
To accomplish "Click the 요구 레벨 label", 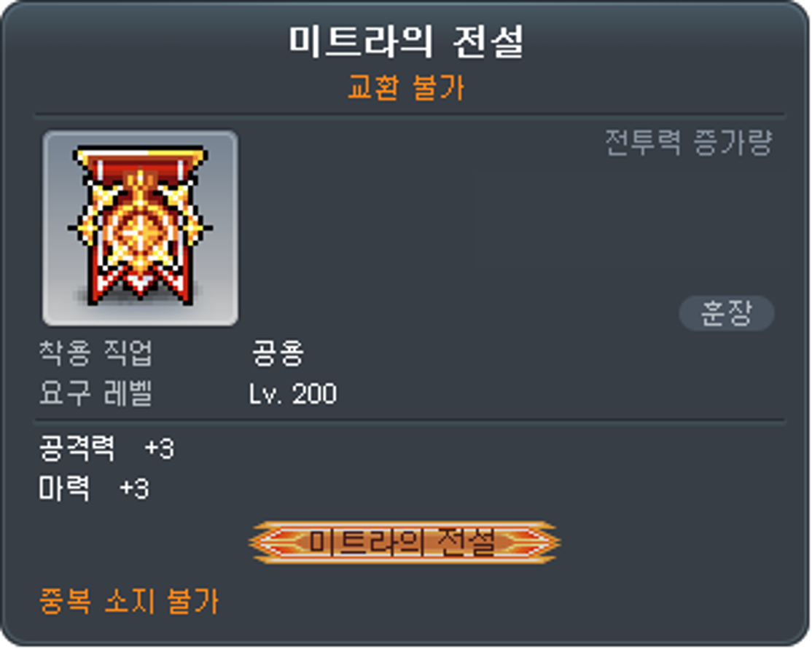I will tap(95, 393).
